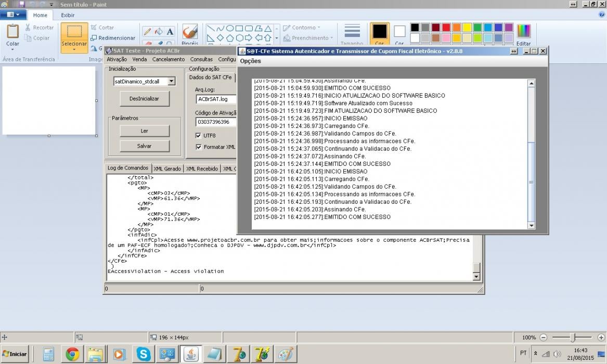
Task: Open the Selecionar dropdown arrow
Action: (x=74, y=49)
